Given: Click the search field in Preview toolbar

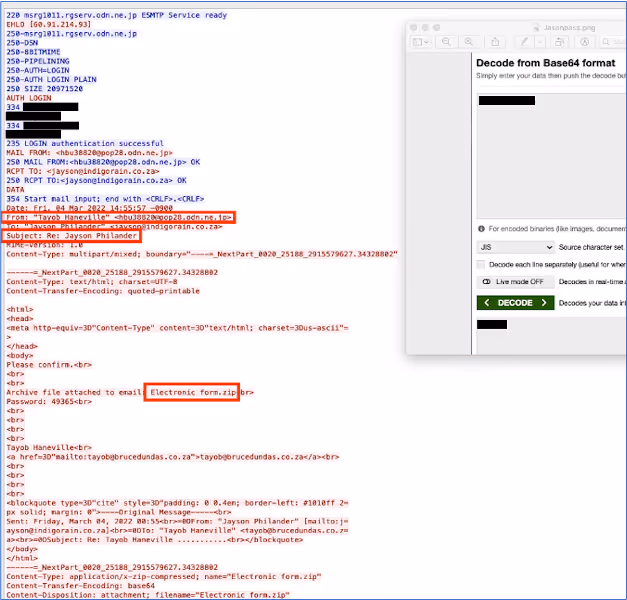Looking at the screenshot, I should coord(613,42).
